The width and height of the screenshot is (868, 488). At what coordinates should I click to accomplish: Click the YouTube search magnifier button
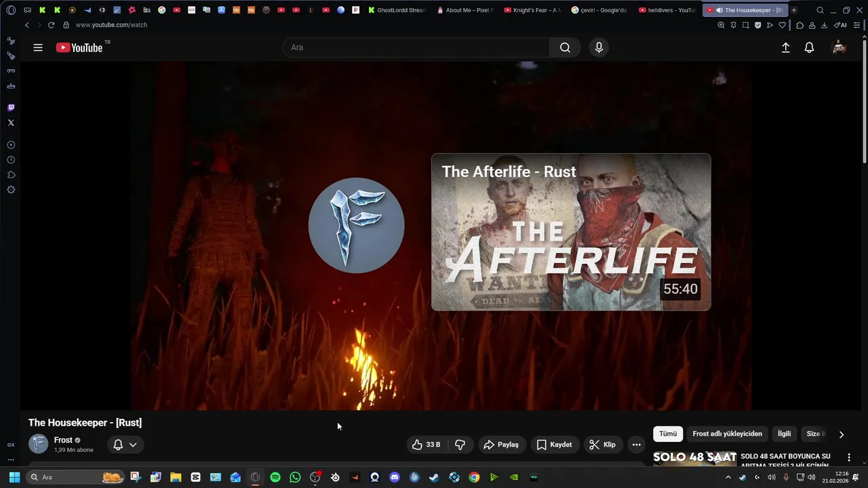565,47
